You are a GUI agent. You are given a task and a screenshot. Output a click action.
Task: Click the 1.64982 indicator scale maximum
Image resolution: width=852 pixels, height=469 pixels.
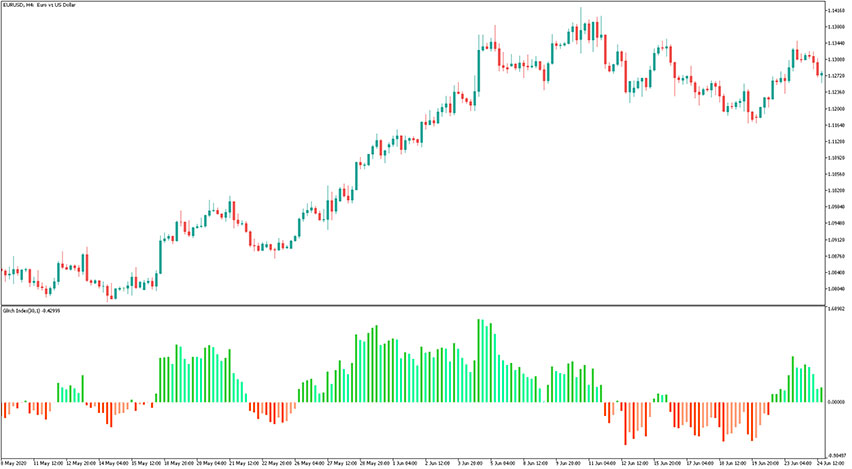pyautogui.click(x=837, y=309)
